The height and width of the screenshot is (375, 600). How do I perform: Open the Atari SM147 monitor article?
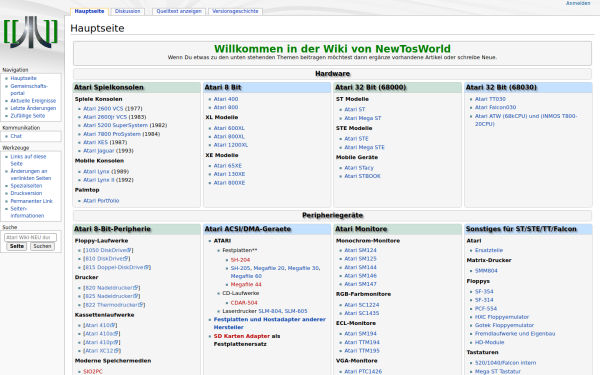pyautogui.click(x=360, y=284)
